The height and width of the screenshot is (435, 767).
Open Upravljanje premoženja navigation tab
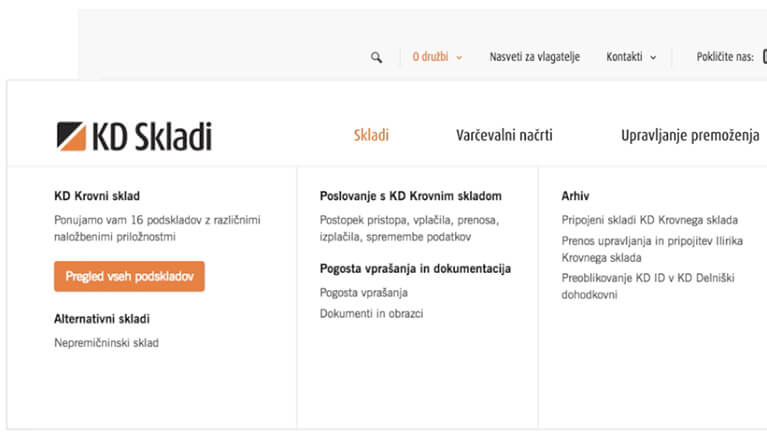tap(690, 135)
